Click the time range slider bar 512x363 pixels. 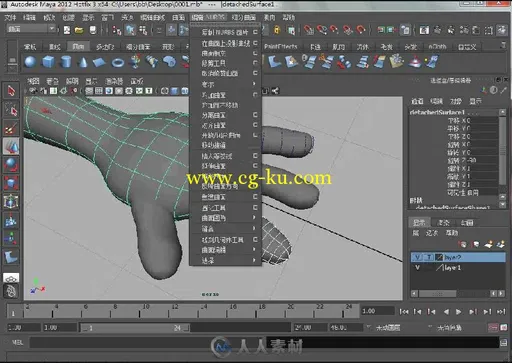[135, 328]
